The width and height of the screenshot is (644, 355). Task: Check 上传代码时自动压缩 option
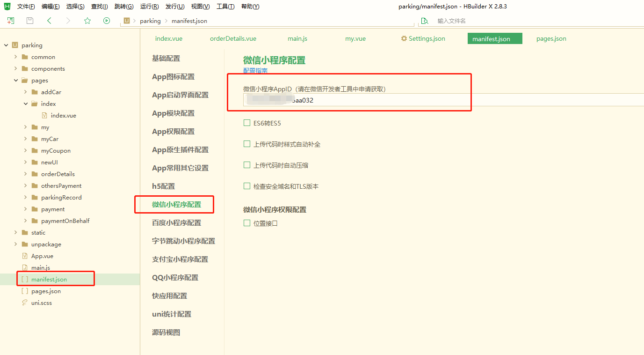point(247,165)
